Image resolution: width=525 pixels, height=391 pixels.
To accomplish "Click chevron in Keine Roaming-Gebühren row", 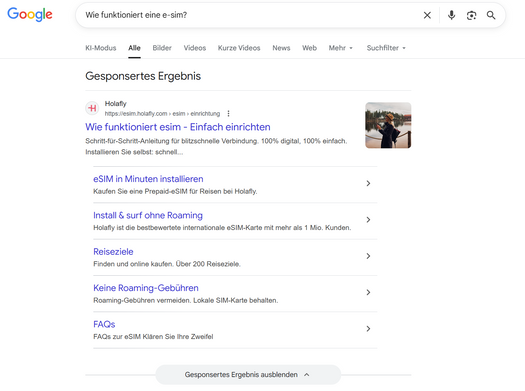I will pos(368,292).
